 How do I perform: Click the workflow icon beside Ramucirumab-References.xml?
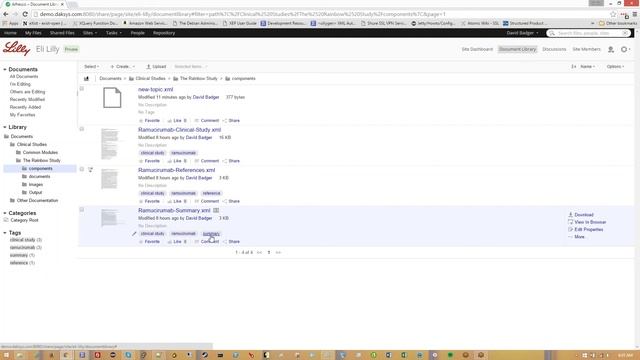tap(90, 170)
